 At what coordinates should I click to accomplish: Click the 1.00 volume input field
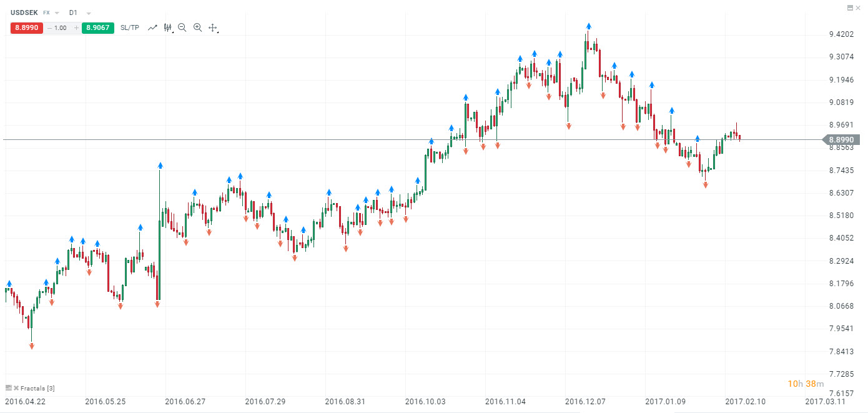[62, 27]
